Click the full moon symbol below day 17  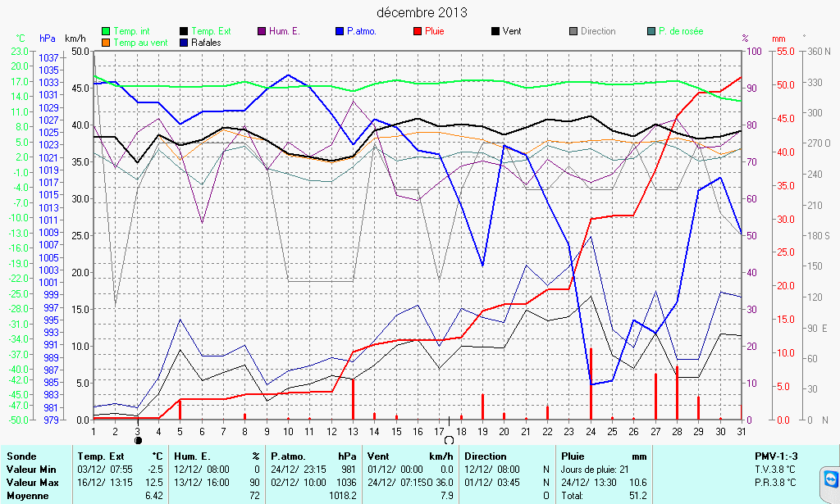(x=449, y=440)
